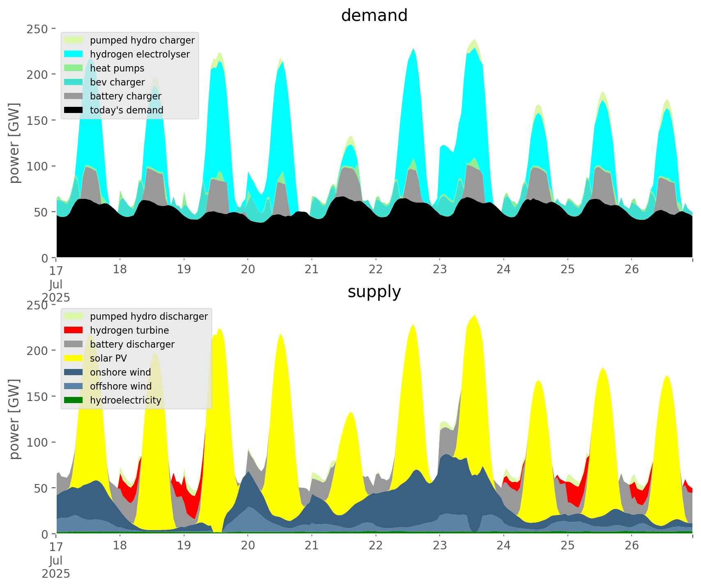Click 'battery discharger' legend label
The image size is (701, 588).
pos(132,345)
